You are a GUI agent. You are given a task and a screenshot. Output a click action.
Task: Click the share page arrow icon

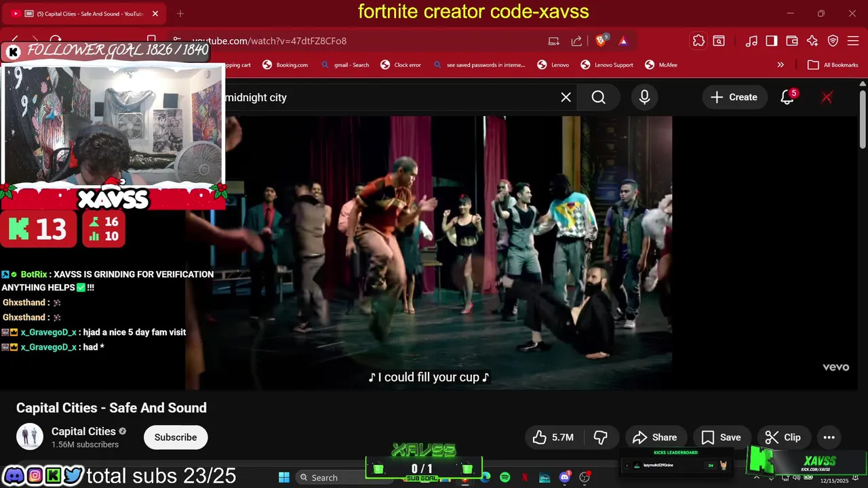[x=576, y=41]
